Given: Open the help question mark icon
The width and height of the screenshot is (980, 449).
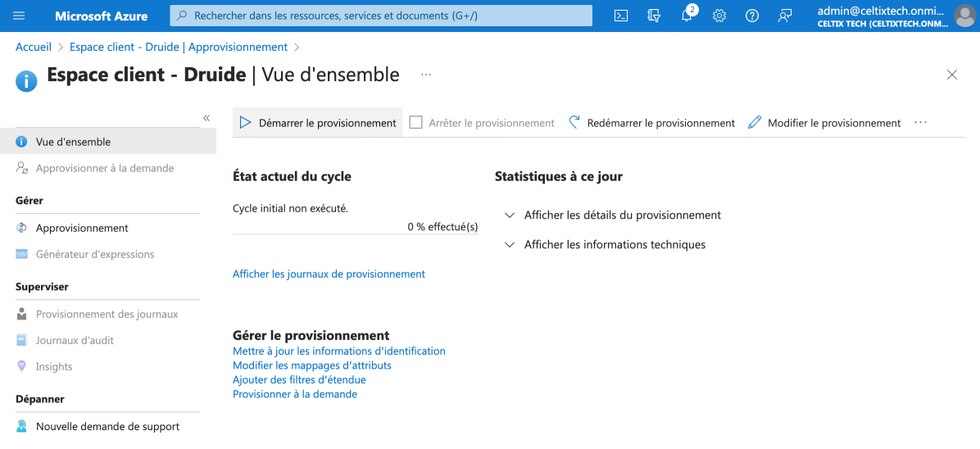Looking at the screenshot, I should tap(752, 16).
